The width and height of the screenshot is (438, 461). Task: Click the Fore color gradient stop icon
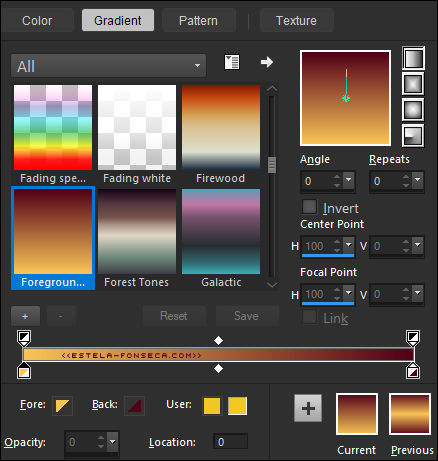(62, 406)
